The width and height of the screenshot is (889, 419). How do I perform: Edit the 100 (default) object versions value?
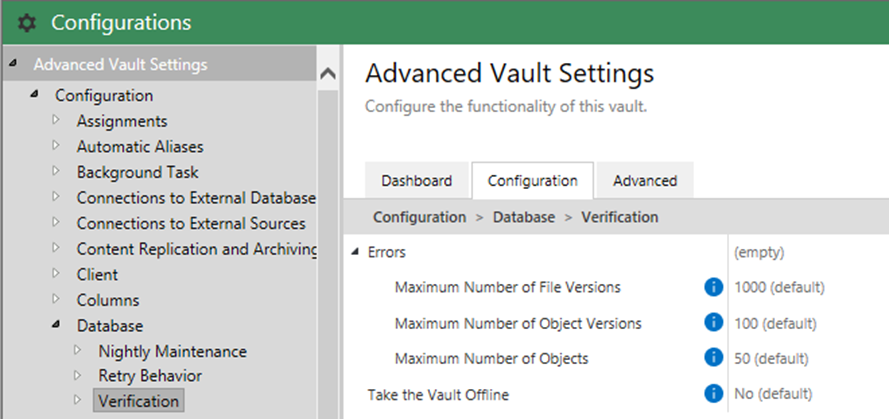coord(775,323)
